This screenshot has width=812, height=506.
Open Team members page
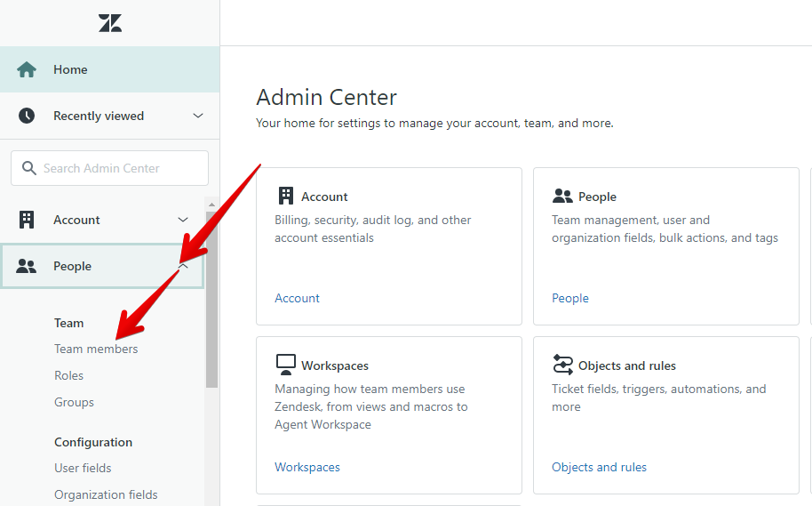[x=96, y=349]
